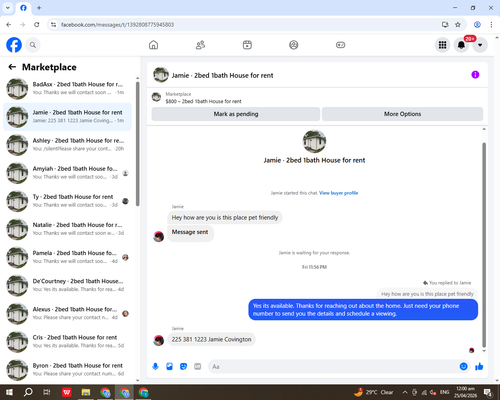Open the Friends icon in top navigation
Screen dimensions: 500x400
point(200,45)
